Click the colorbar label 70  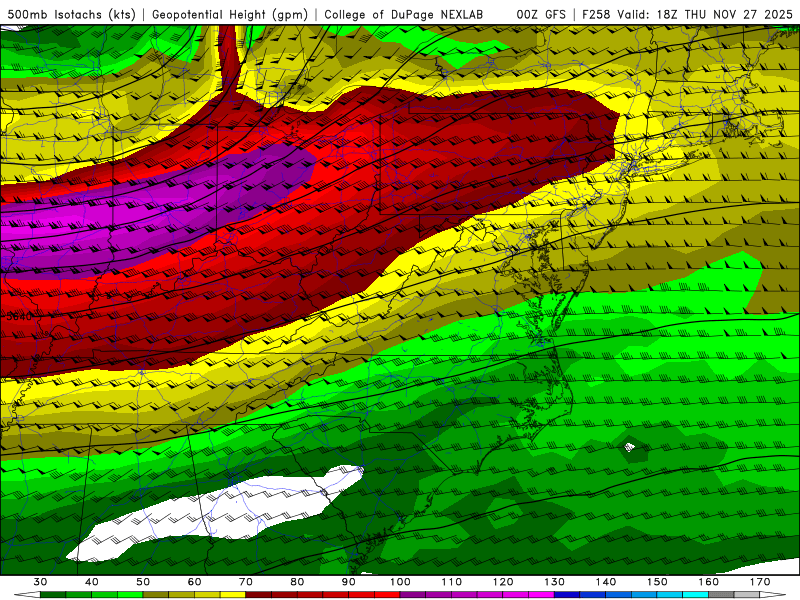[246, 582]
